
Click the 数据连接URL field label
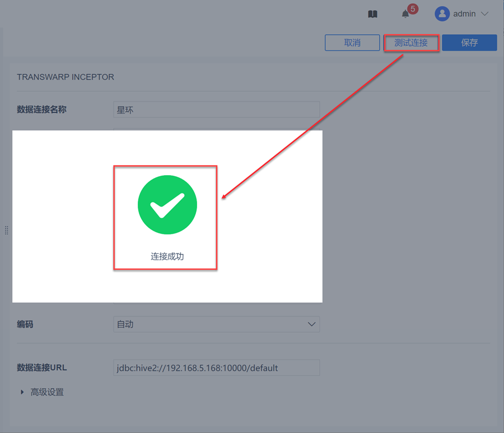point(42,368)
